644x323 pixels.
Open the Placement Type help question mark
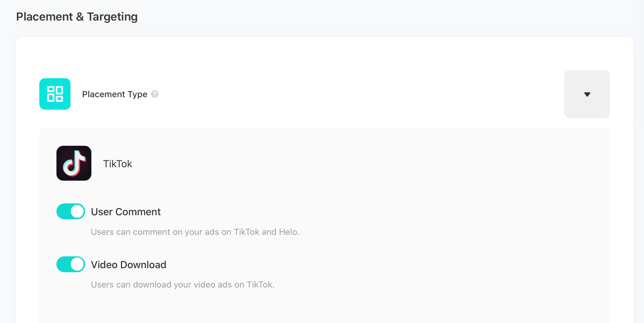pyautogui.click(x=155, y=94)
